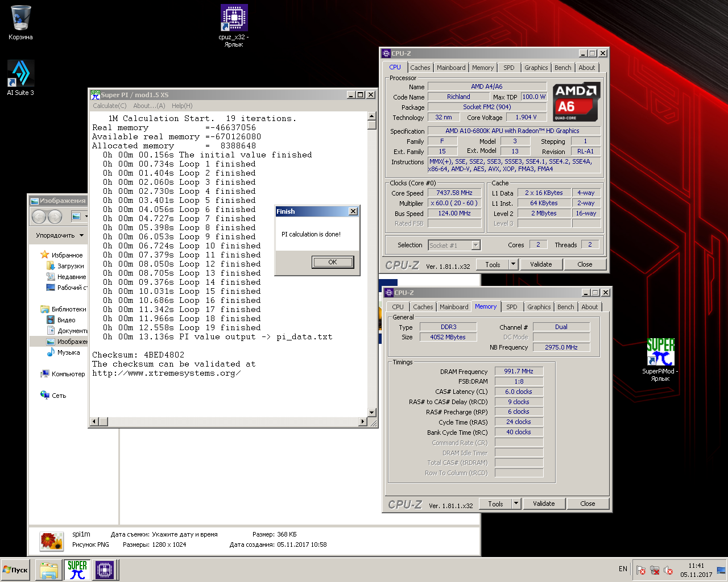This screenshot has height=582, width=728.
Task: Switch to CPU tab in lower CPU-Z
Action: coord(398,307)
